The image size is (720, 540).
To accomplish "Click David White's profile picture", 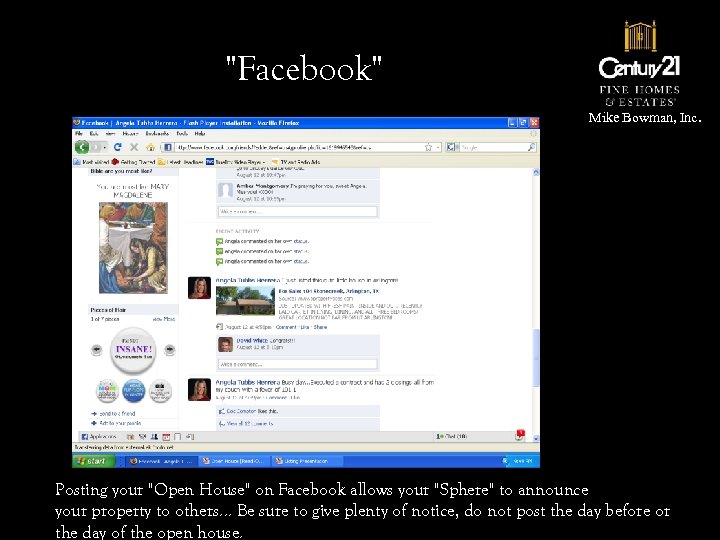I will [225, 344].
